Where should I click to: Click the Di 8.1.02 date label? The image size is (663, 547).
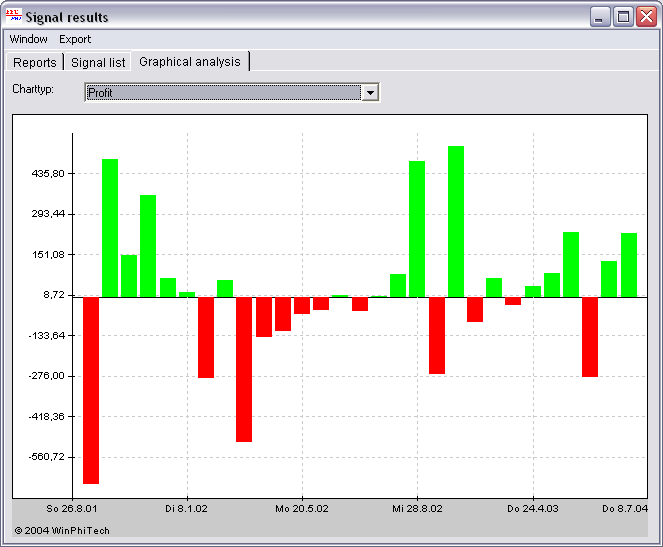coord(187,508)
